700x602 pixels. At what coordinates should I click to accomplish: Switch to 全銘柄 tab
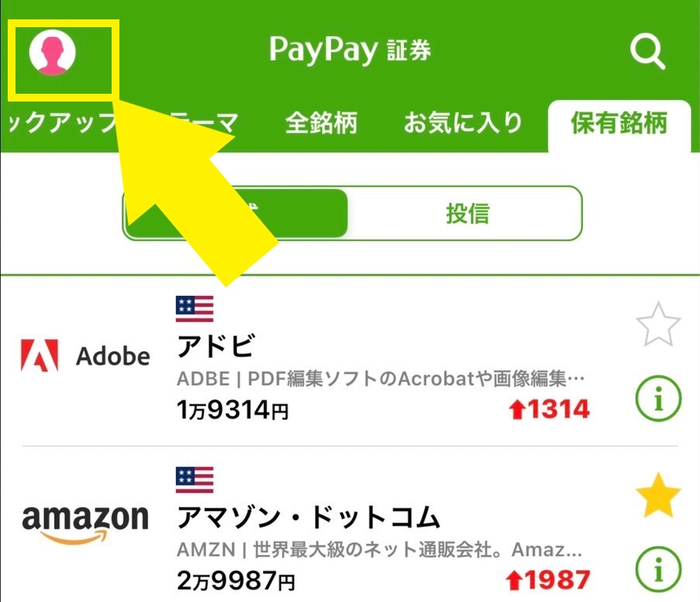(322, 122)
